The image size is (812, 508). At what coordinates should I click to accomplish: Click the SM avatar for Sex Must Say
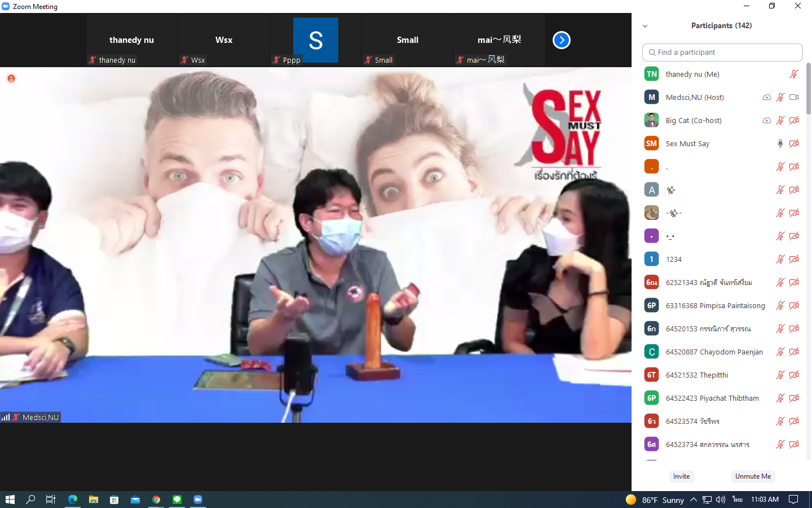click(651, 143)
